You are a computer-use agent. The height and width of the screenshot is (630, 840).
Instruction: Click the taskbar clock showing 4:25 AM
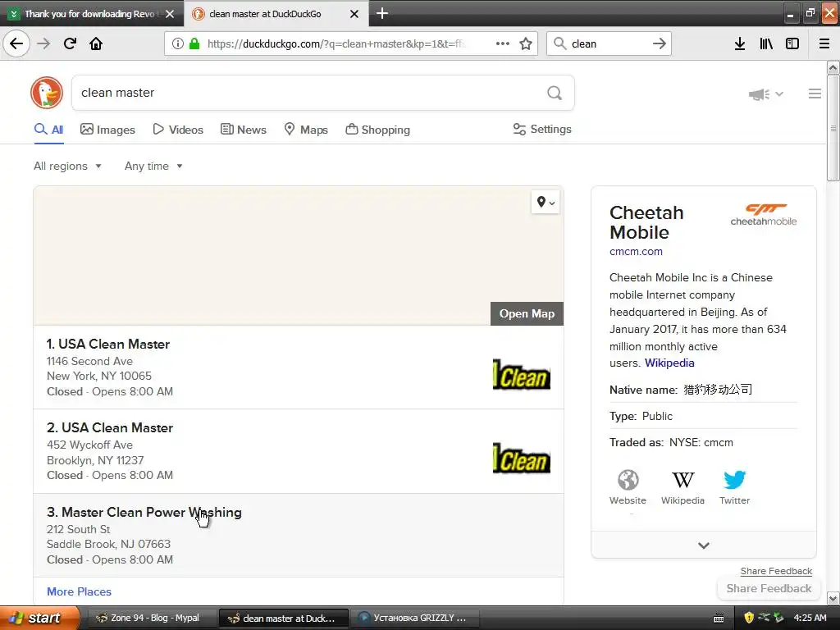pyautogui.click(x=810, y=618)
